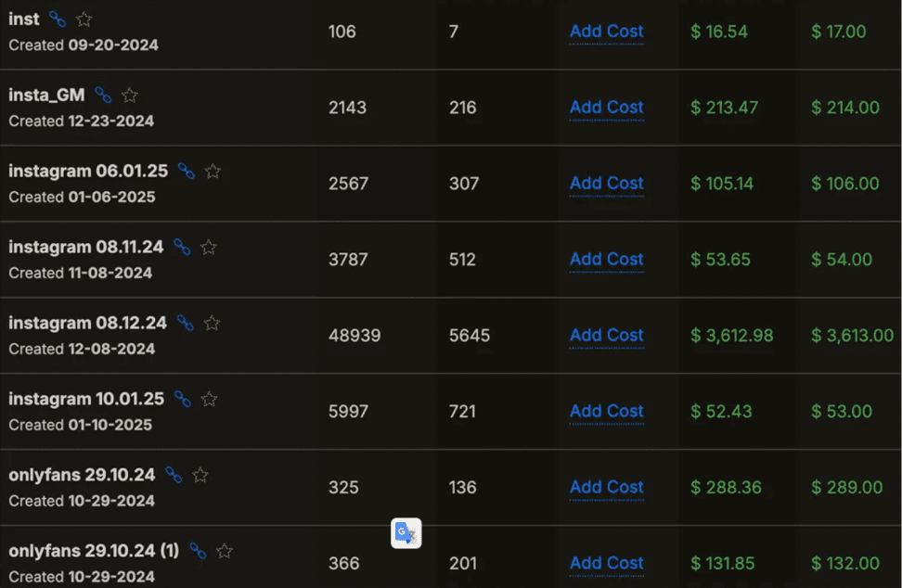The image size is (902, 588).
Task: Star the onlyfans row showing 325
Action: click(x=200, y=475)
